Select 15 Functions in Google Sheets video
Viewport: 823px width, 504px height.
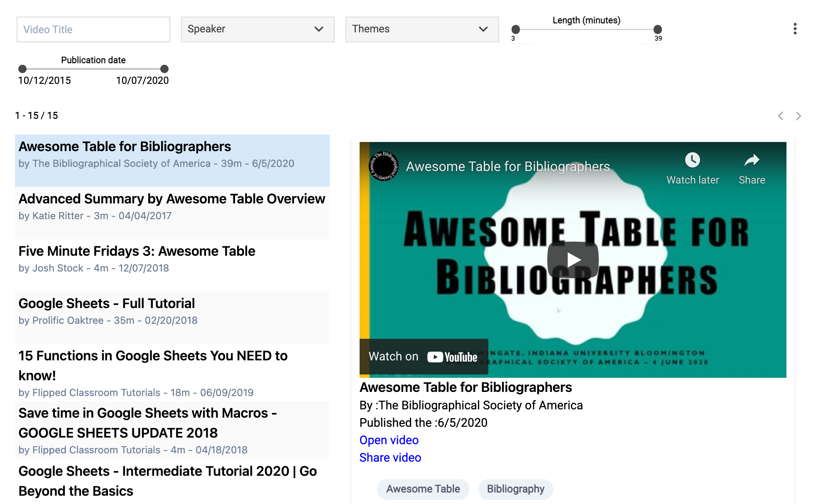click(x=172, y=372)
